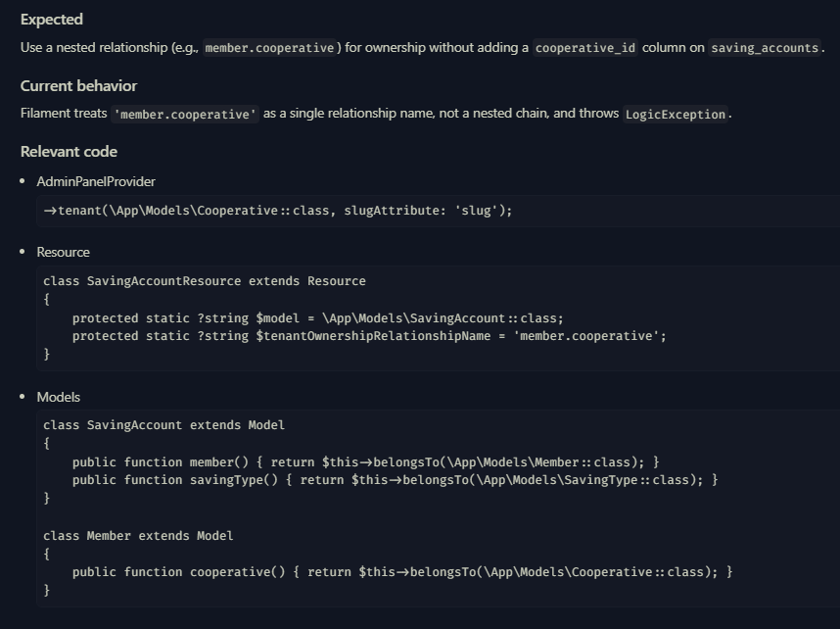The width and height of the screenshot is (840, 629).
Task: Click the cooperative() function code line
Action: [x=401, y=572]
